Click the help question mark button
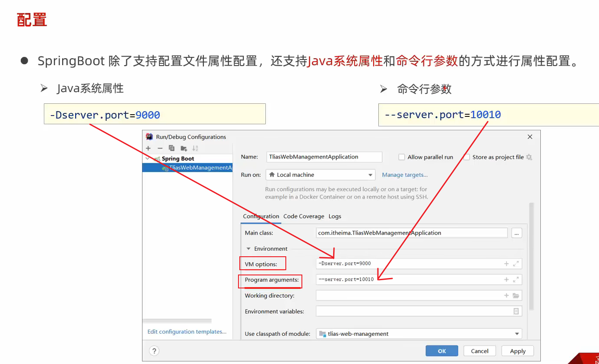Viewport: 599px width, 364px height. (x=154, y=351)
